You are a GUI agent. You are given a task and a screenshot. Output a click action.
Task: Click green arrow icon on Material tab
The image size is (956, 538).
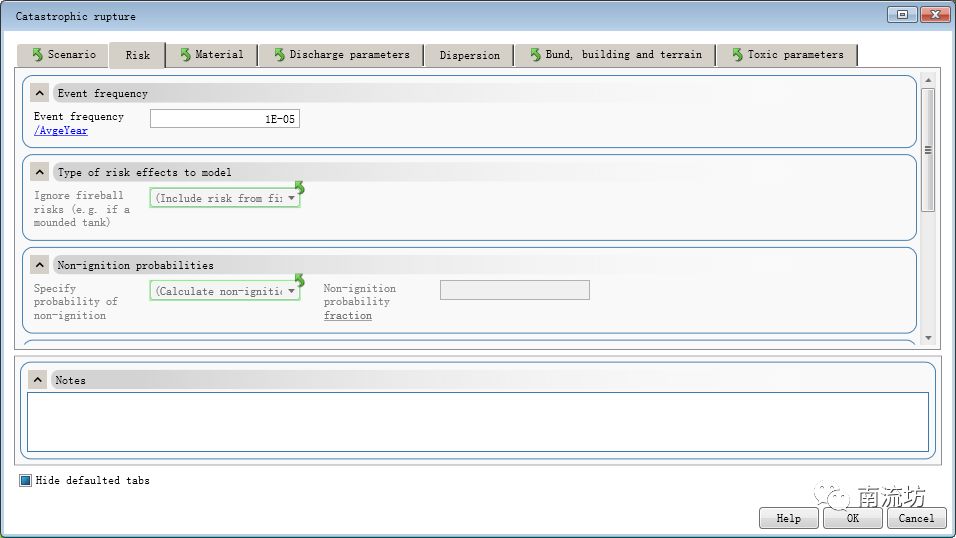pyautogui.click(x=185, y=55)
